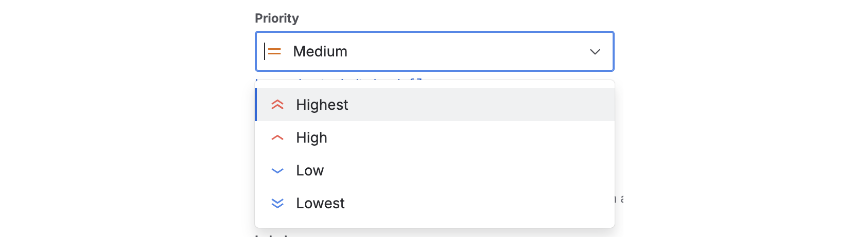Click the red single-chevron High icon
Viewport: 868px width, 237px height.
click(x=278, y=137)
